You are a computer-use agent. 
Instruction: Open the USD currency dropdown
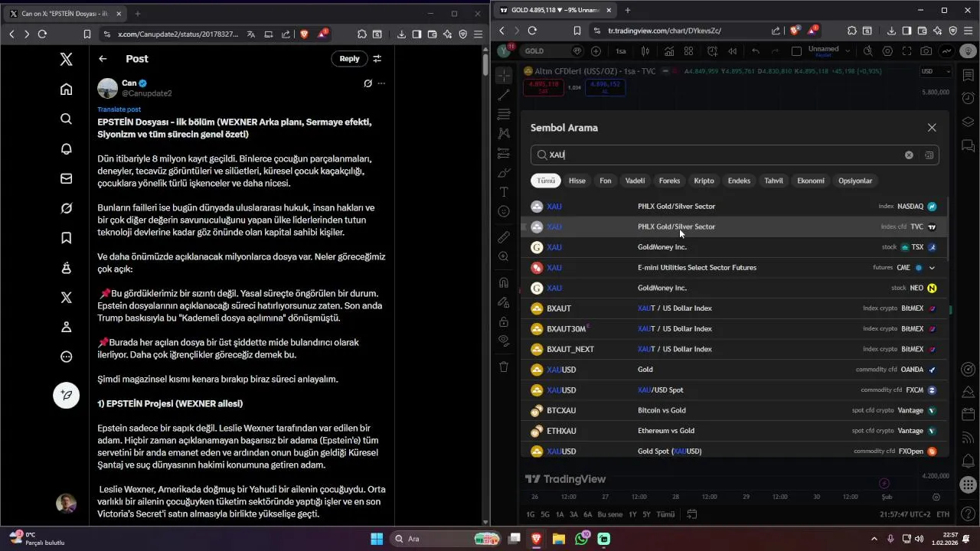pyautogui.click(x=936, y=71)
